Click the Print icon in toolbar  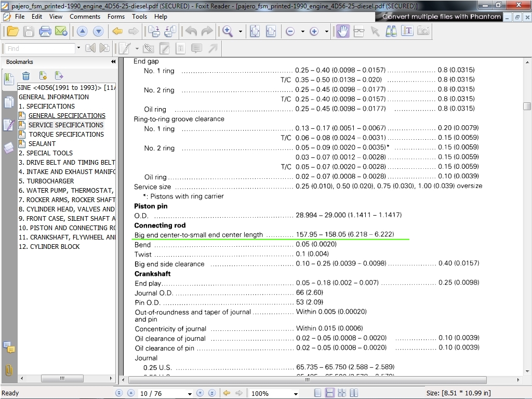click(x=45, y=31)
